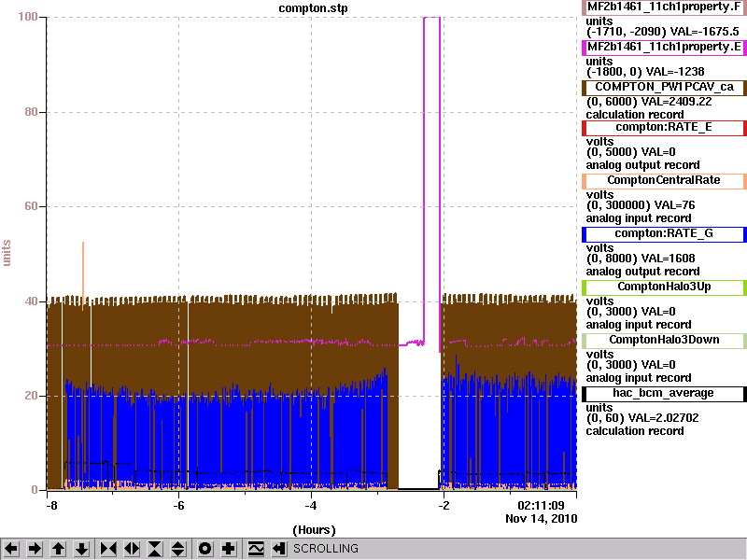Select the MF2b1461_11ch1property.F curve label

pos(664,7)
